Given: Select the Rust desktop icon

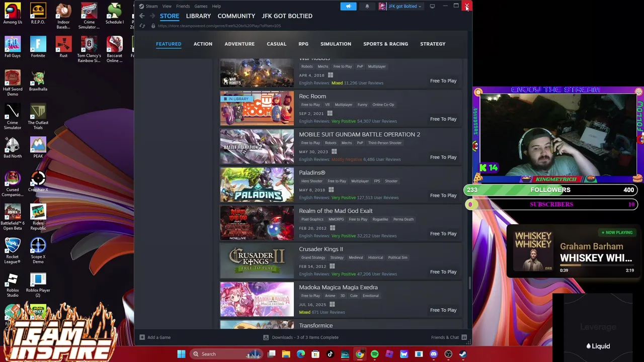Looking at the screenshot, I should pos(63,47).
